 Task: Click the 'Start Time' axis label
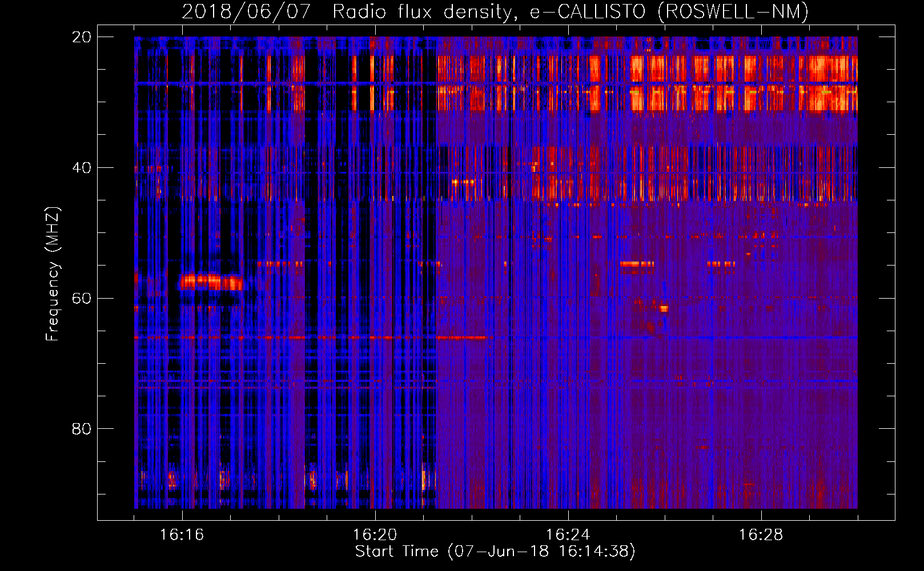[x=495, y=552]
